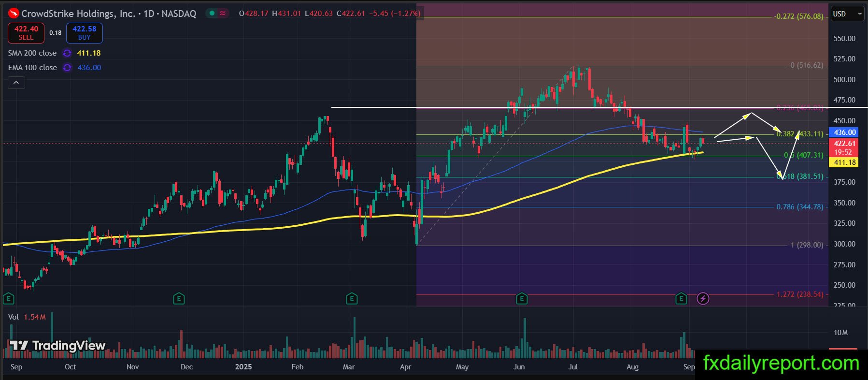Click the Nov label on the time axis

click(x=133, y=367)
